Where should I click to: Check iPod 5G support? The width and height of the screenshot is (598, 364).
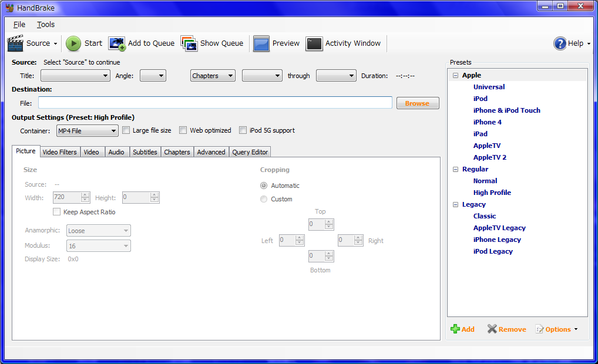[x=243, y=130]
